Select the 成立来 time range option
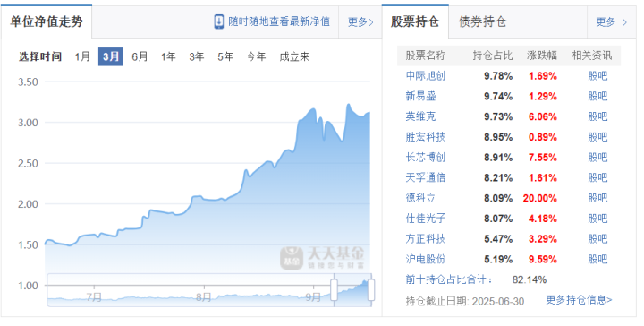The width and height of the screenshot is (644, 326). point(294,56)
